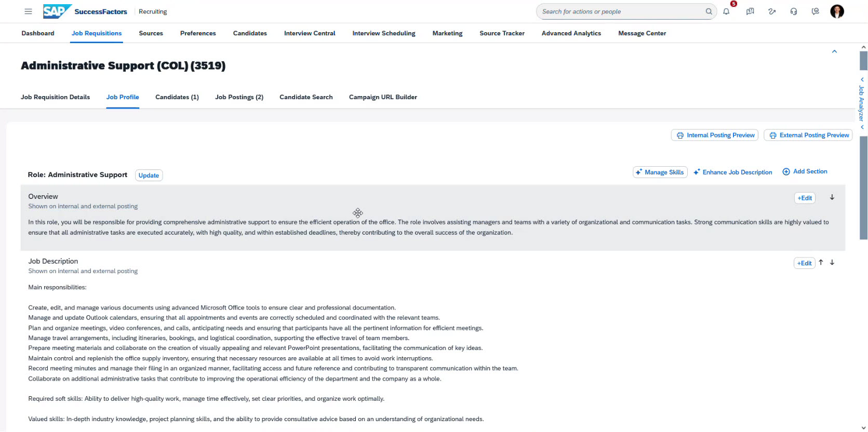Open the feedback smiley chat icon
Image resolution: width=868 pixels, height=432 pixels.
[x=816, y=11]
